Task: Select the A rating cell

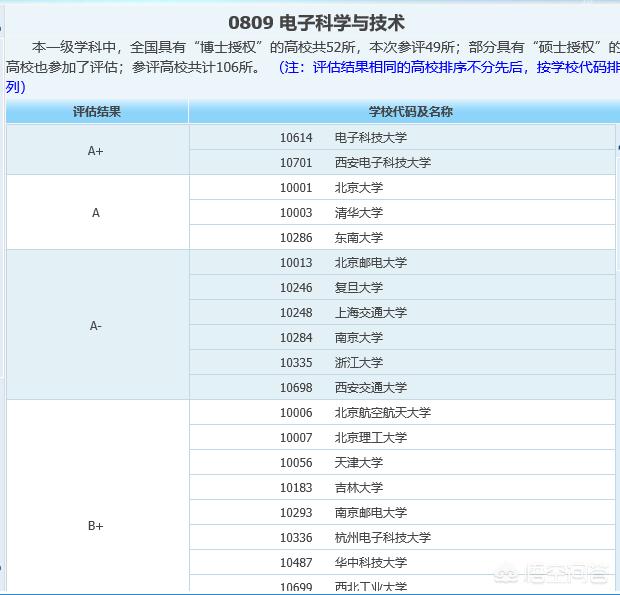Action: (96, 213)
